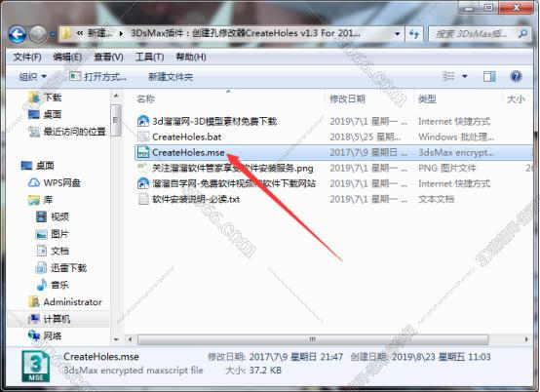The height and width of the screenshot is (392, 540).
Task: Toggle the preview pane icon
Action: tap(489, 76)
